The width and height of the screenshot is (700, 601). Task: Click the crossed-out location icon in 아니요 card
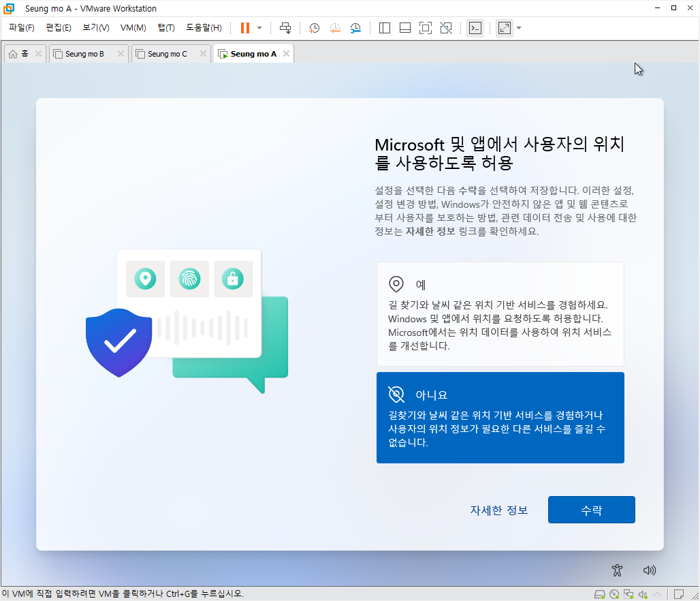396,394
